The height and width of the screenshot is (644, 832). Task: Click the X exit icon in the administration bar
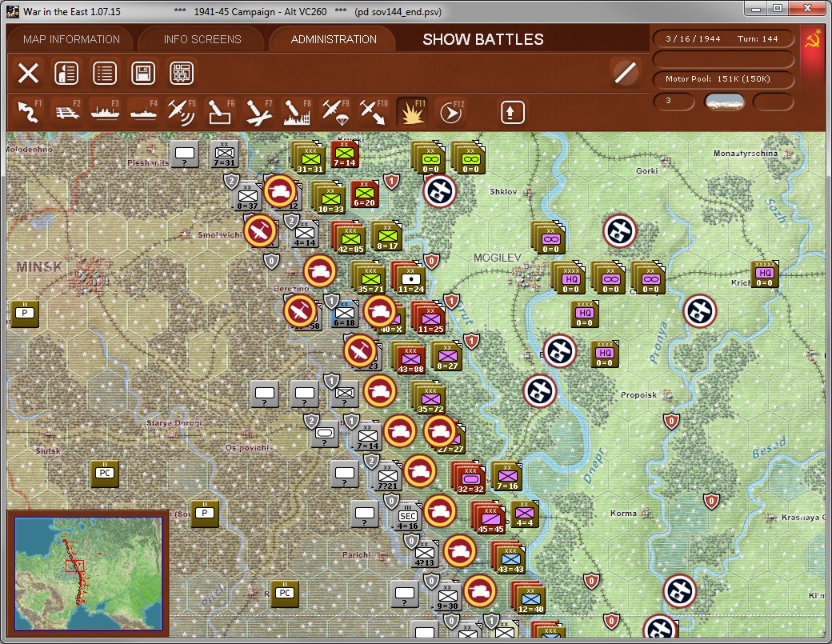coord(28,74)
